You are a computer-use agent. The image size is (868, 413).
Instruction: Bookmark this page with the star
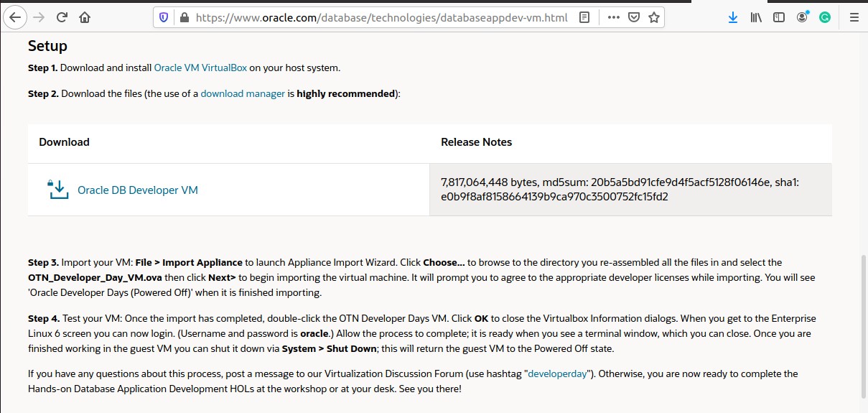click(653, 17)
